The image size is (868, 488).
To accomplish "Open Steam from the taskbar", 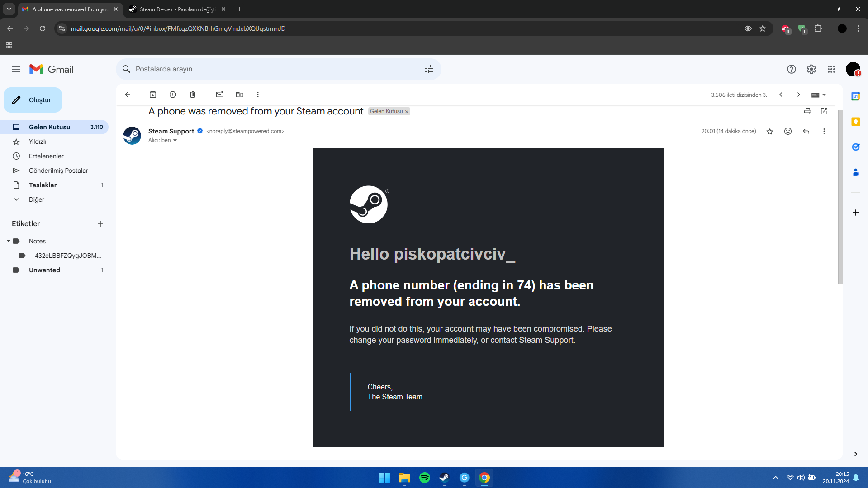I will 445,478.
